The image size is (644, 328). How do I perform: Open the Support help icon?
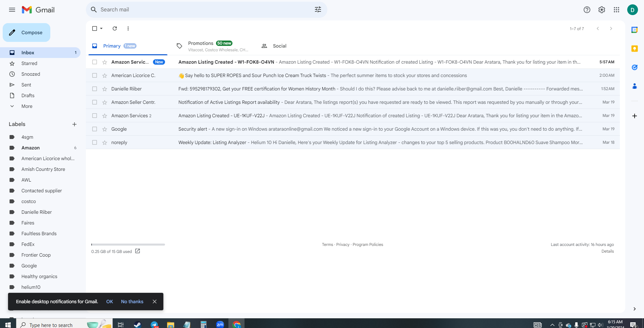pos(587,10)
